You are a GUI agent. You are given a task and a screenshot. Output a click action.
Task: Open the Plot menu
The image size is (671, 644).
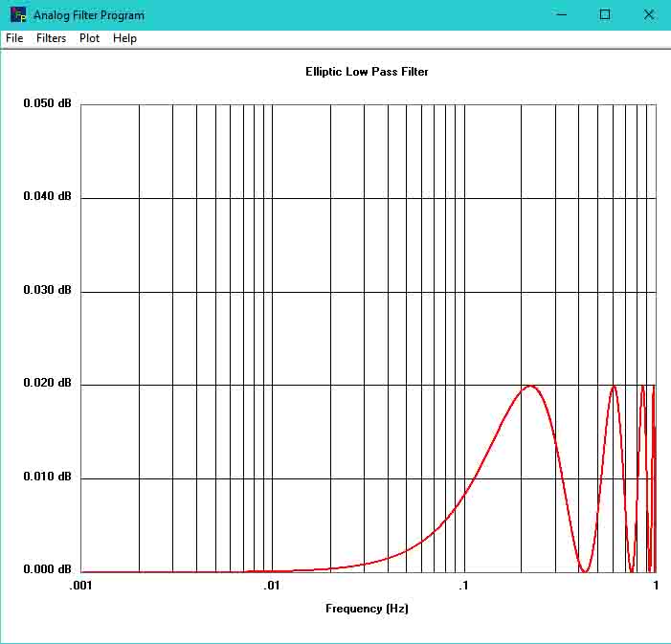click(89, 38)
